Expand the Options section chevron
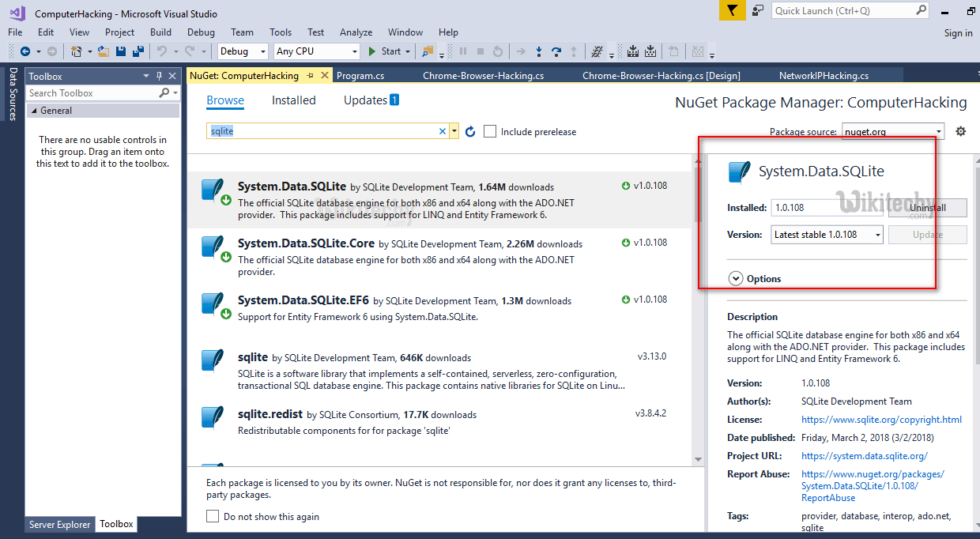The width and height of the screenshot is (980, 539). [x=736, y=278]
